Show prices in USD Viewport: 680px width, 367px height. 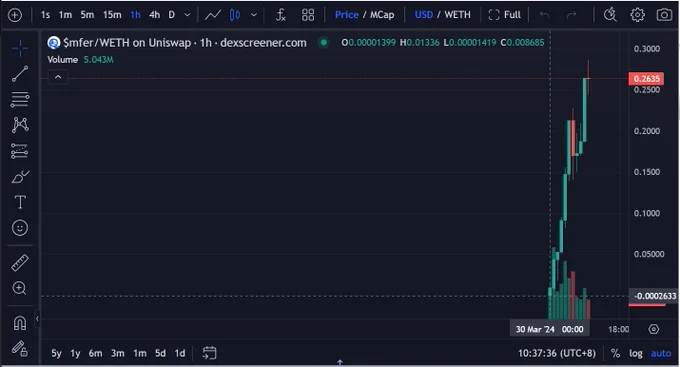pos(423,15)
